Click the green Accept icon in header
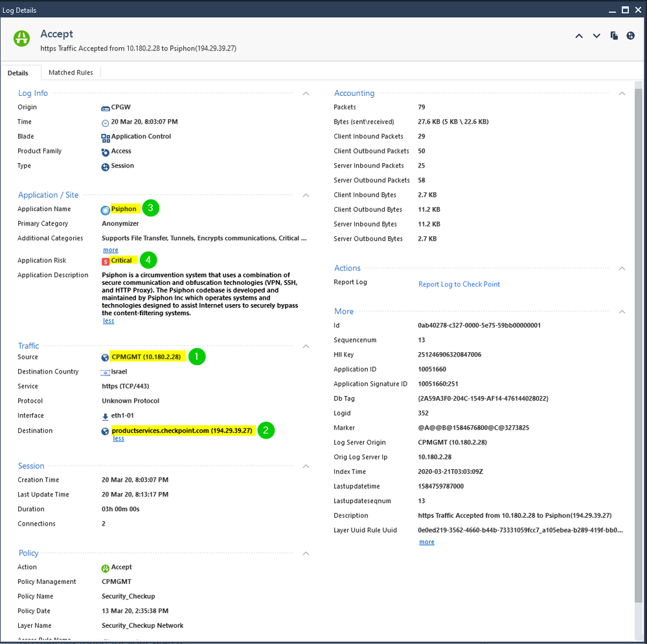 click(21, 39)
